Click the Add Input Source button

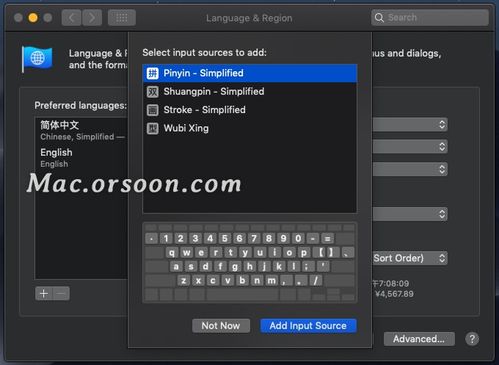tap(308, 326)
